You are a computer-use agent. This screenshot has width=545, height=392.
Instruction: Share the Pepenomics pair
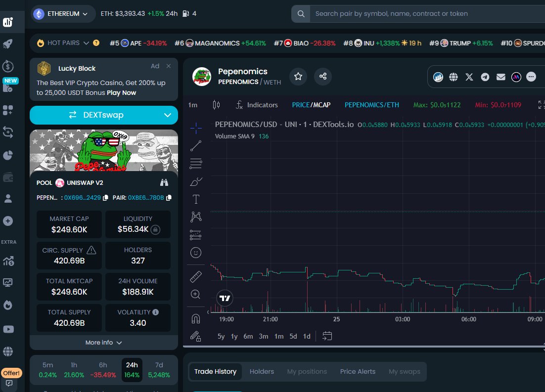tap(323, 77)
